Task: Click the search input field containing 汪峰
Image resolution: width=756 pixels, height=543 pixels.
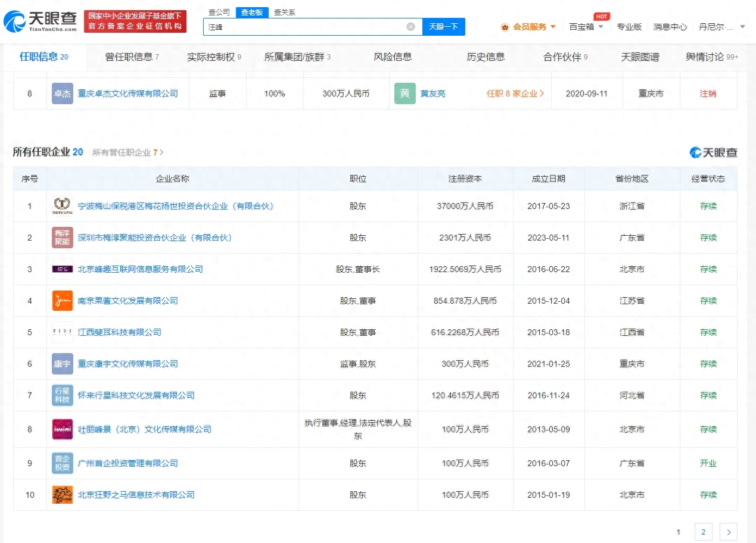Action: tap(304, 27)
